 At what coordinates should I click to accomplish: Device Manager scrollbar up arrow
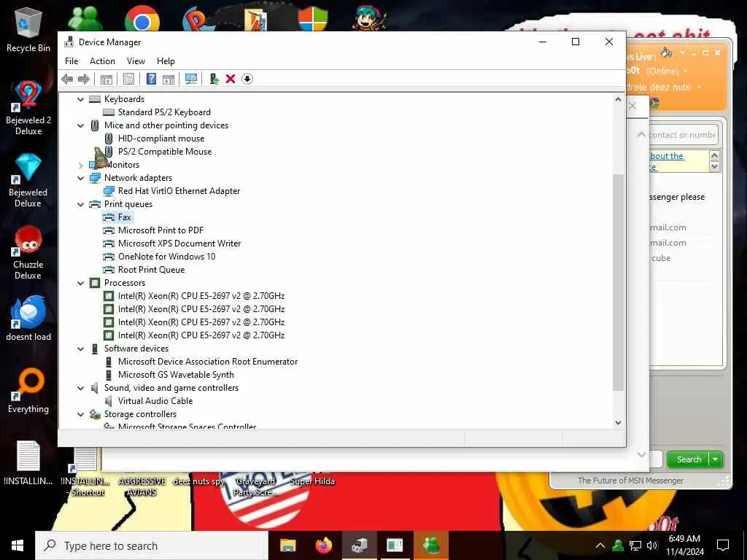[618, 99]
